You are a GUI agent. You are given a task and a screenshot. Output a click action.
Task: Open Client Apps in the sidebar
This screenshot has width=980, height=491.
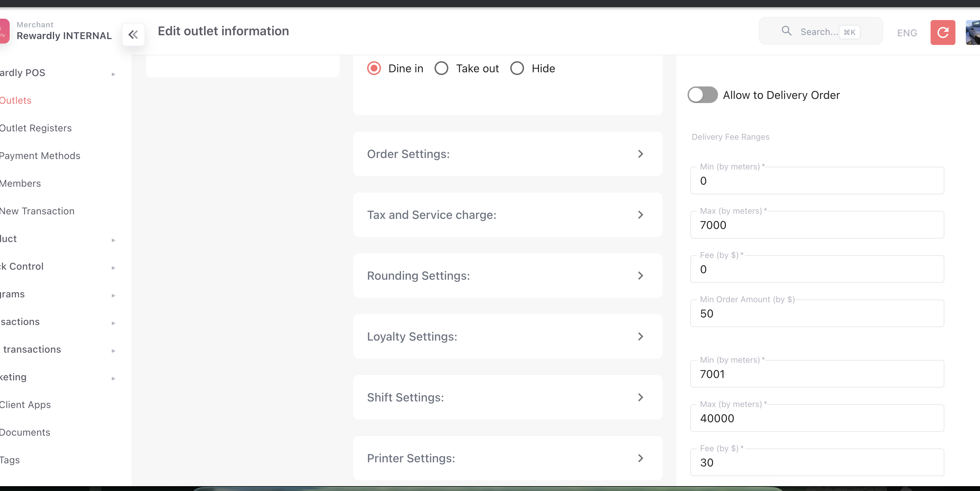coord(25,405)
